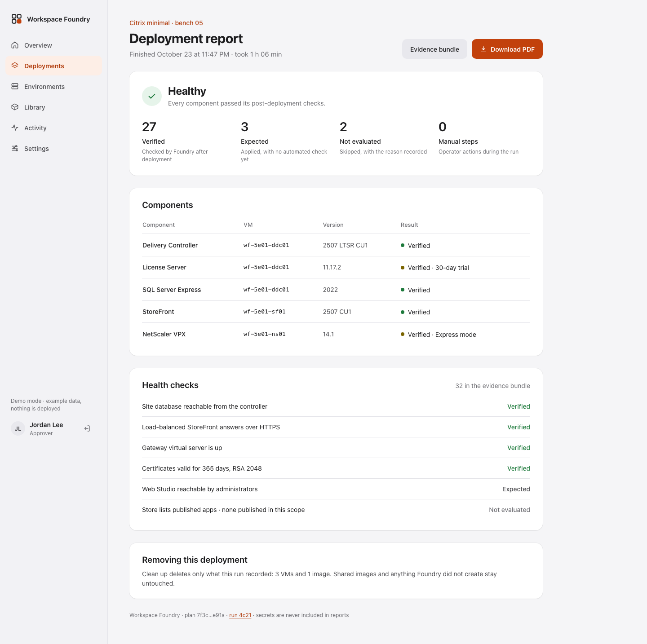647x644 pixels.
Task: Click the sign-out icon beside Jordan Lee
Action: pyautogui.click(x=87, y=428)
